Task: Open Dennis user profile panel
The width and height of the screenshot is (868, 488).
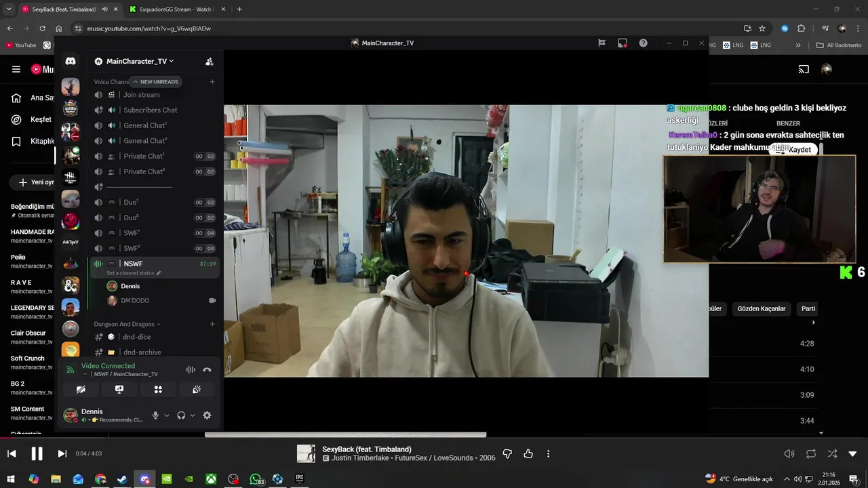Action: (x=103, y=415)
